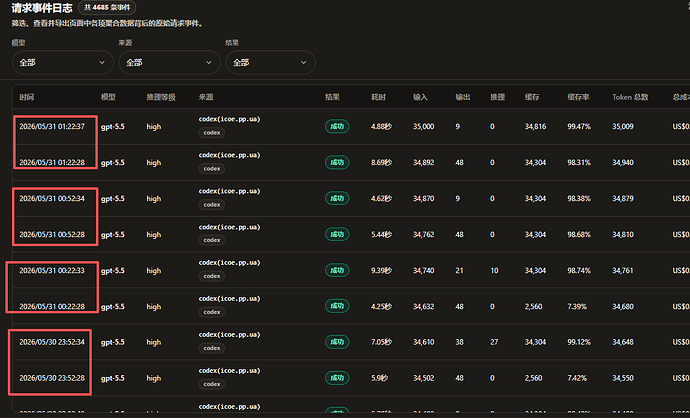Click token total 34,940

pos(623,163)
